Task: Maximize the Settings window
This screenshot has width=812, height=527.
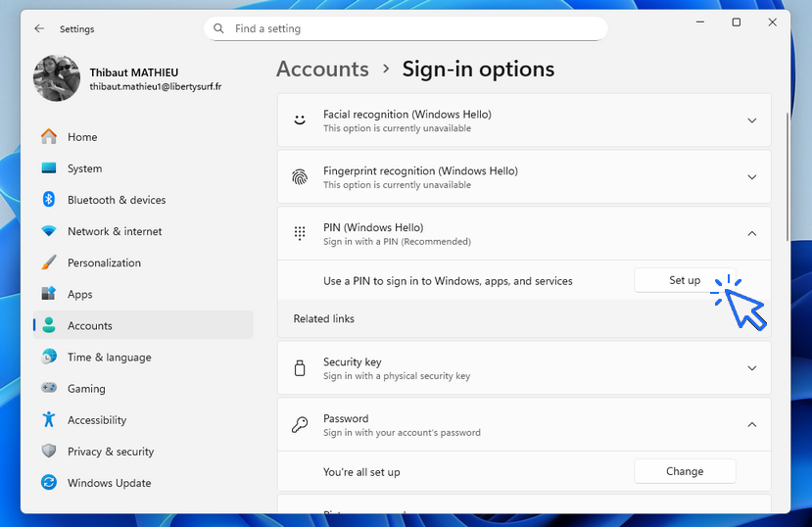Action: tap(736, 23)
